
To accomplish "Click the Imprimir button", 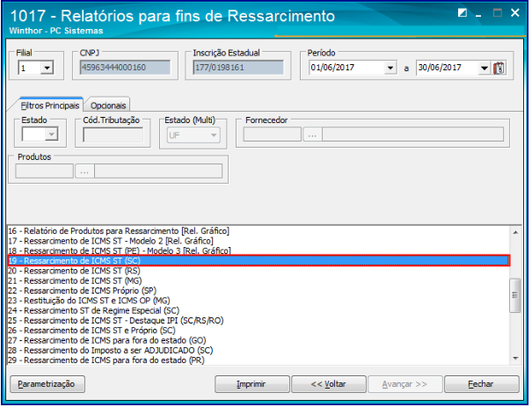I will [x=251, y=384].
